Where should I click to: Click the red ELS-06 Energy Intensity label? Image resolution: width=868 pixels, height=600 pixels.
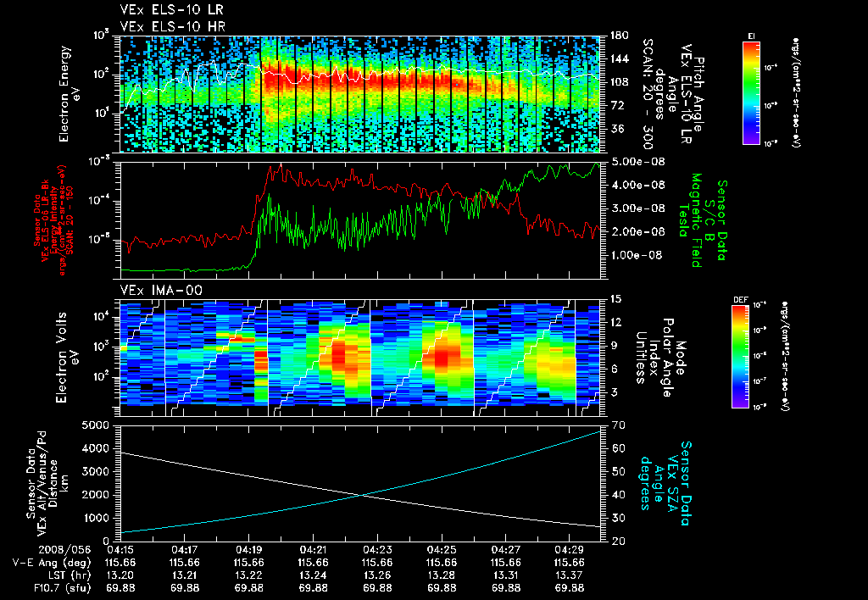53,220
